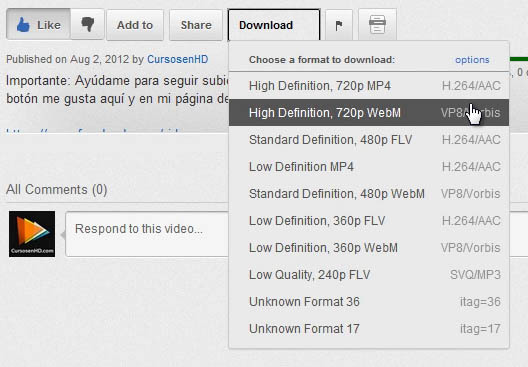The width and height of the screenshot is (528, 367).
Task: Open the Add to menu
Action: tap(135, 25)
